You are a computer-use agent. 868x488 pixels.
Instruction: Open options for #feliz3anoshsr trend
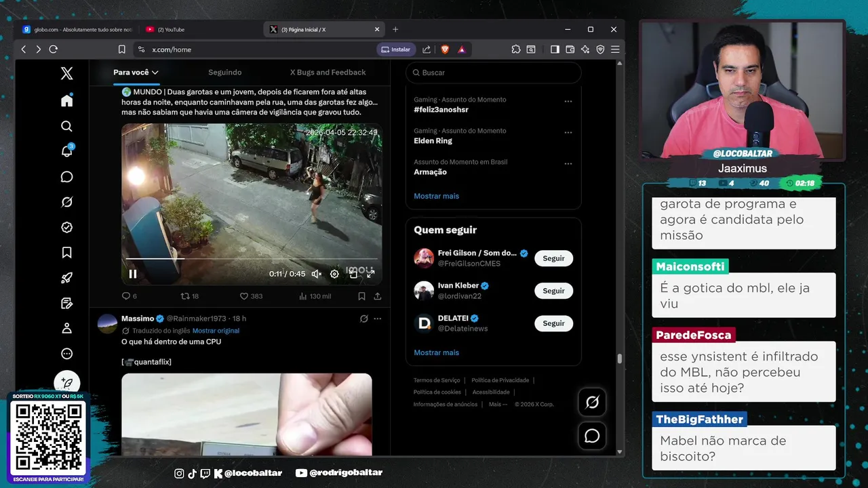[x=568, y=101]
